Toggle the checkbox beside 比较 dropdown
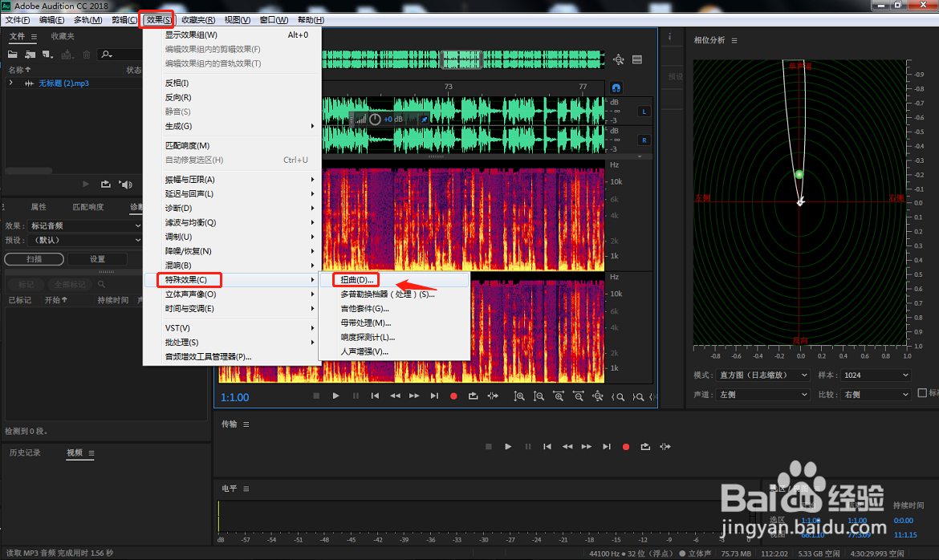 (922, 393)
